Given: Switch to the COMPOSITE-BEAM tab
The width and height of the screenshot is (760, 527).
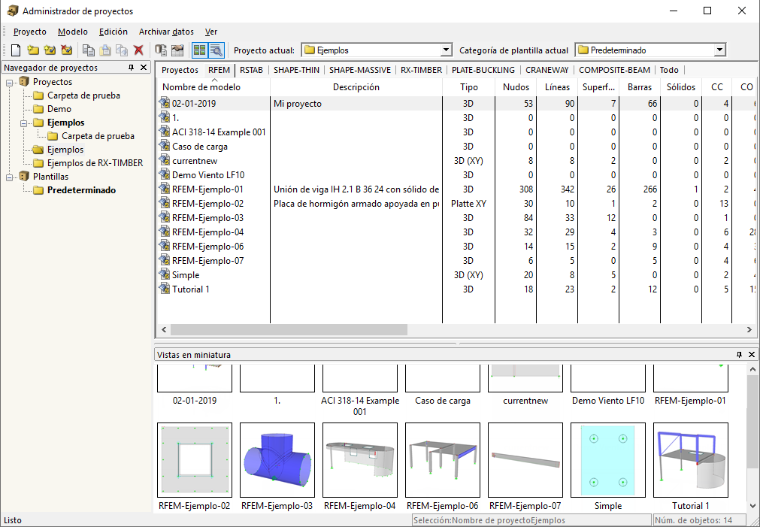Looking at the screenshot, I should pyautogui.click(x=614, y=70).
